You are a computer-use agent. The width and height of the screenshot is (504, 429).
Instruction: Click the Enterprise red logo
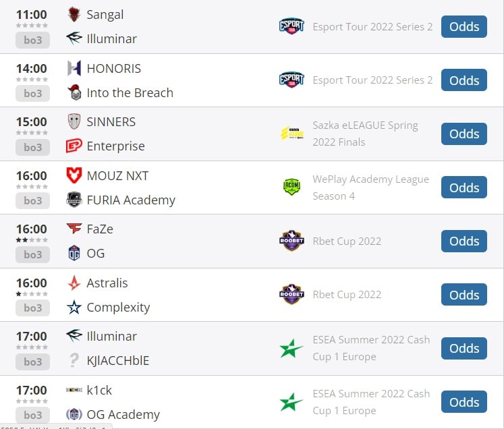point(74,146)
